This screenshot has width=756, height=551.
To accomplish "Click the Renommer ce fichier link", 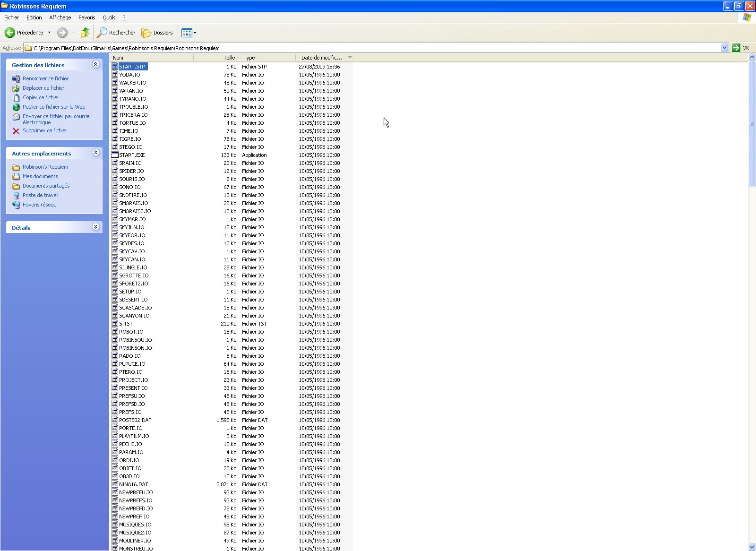I will pos(45,78).
